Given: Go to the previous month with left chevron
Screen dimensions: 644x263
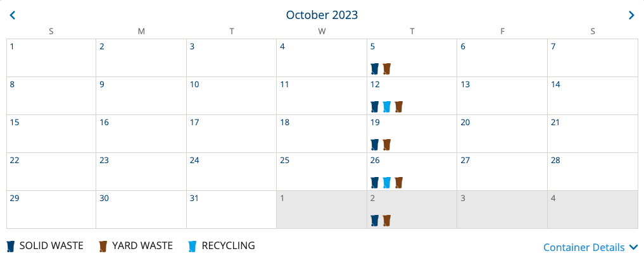Looking at the screenshot, I should 13,15.
